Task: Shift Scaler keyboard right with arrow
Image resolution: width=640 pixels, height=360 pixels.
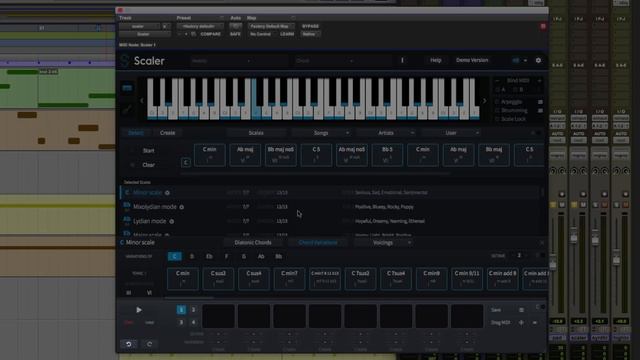Action: pos(484,100)
